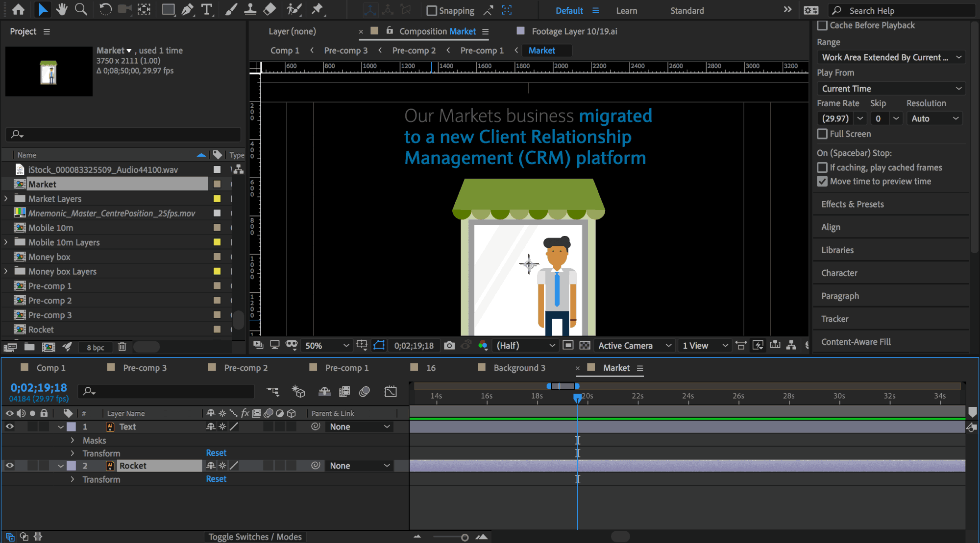
Task: Click the timeline zoom slider handle
Action: tap(465, 537)
